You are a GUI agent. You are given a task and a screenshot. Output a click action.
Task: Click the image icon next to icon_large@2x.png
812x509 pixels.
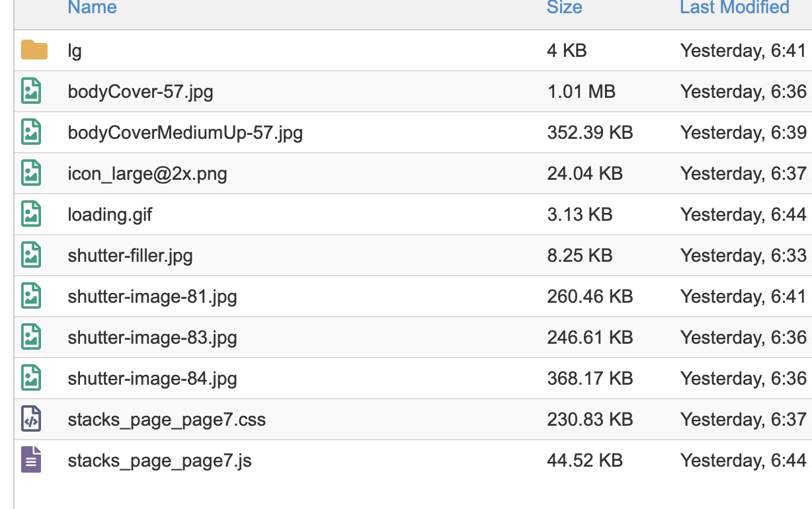tap(31, 173)
